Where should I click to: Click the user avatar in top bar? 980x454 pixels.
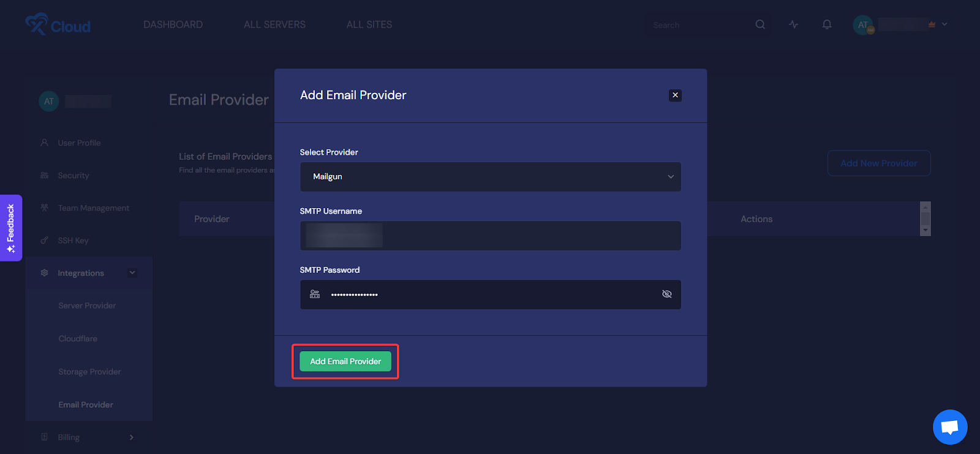tap(863, 25)
